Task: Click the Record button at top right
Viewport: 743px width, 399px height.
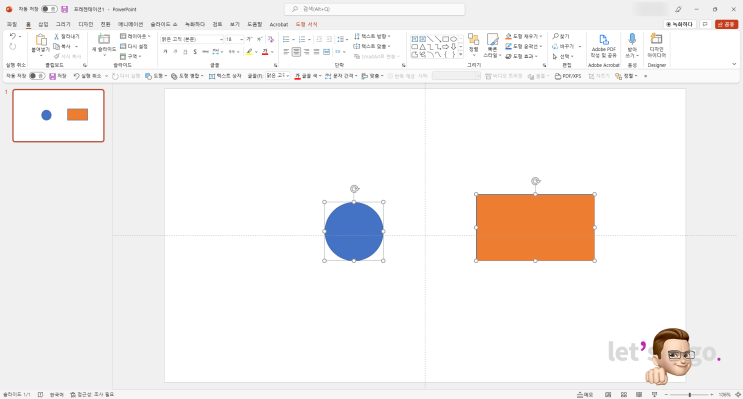Action: (680, 24)
